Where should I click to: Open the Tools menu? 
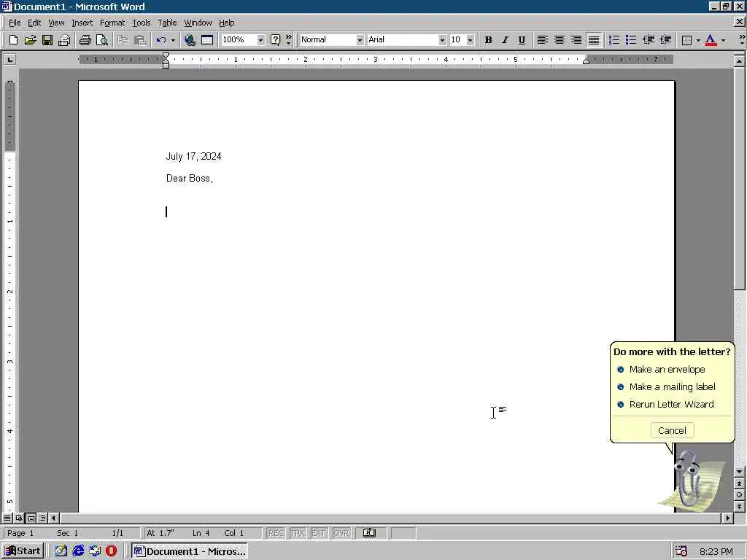click(x=141, y=23)
